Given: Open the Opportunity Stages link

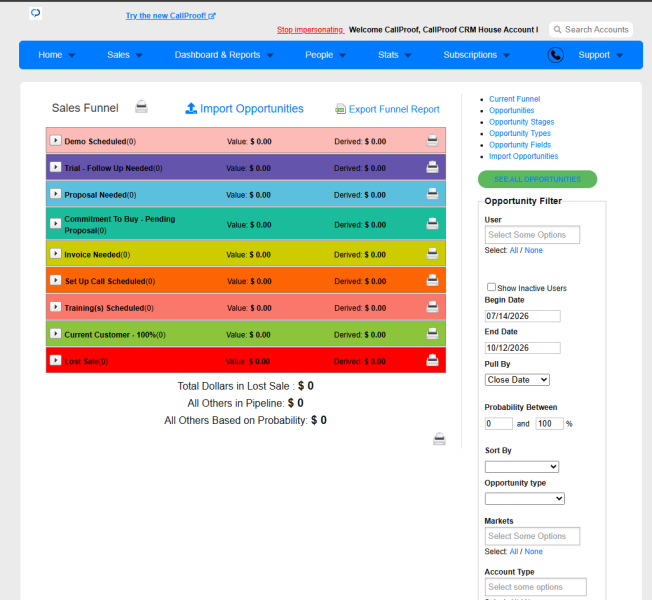Looking at the screenshot, I should tap(521, 122).
